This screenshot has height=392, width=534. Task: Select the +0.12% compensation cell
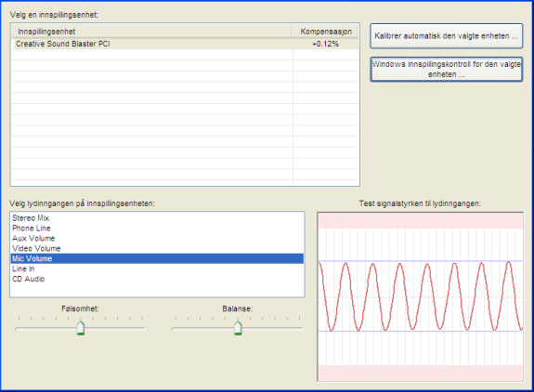(326, 44)
